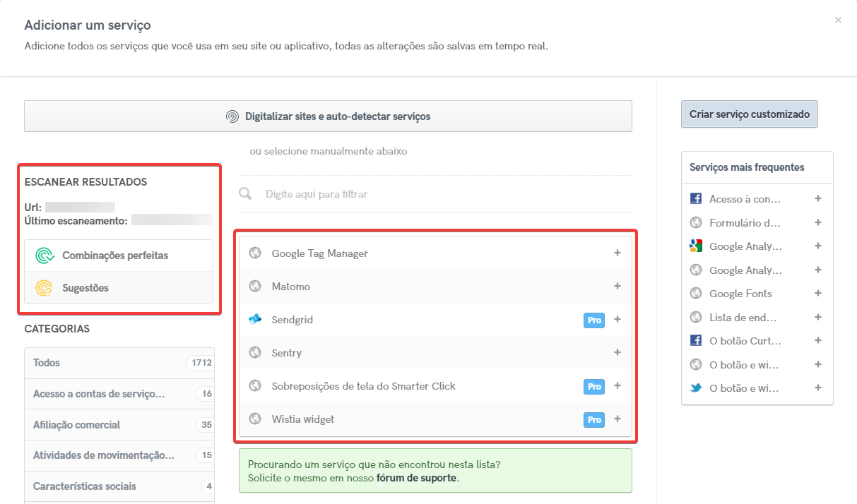Click Pro badge on Sendgrid row
This screenshot has width=857, height=504.
tap(594, 320)
